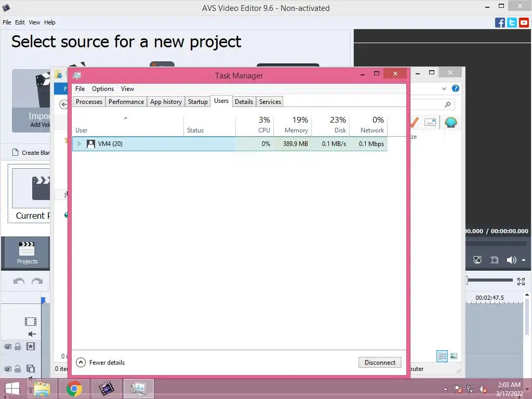Open File Explorer from the taskbar

pyautogui.click(x=42, y=389)
